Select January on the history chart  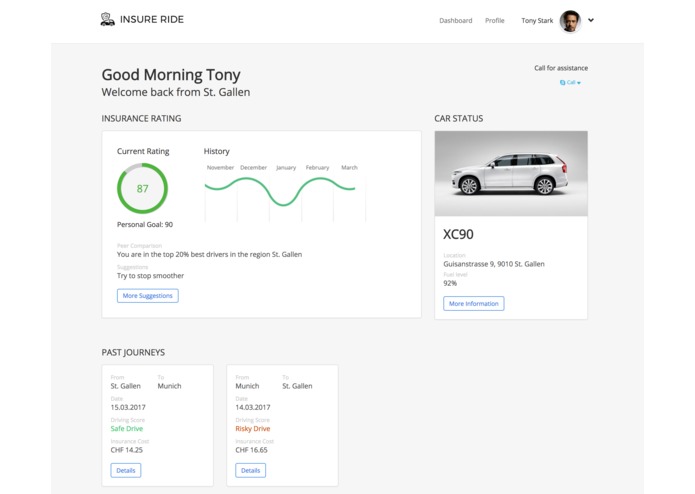286,167
